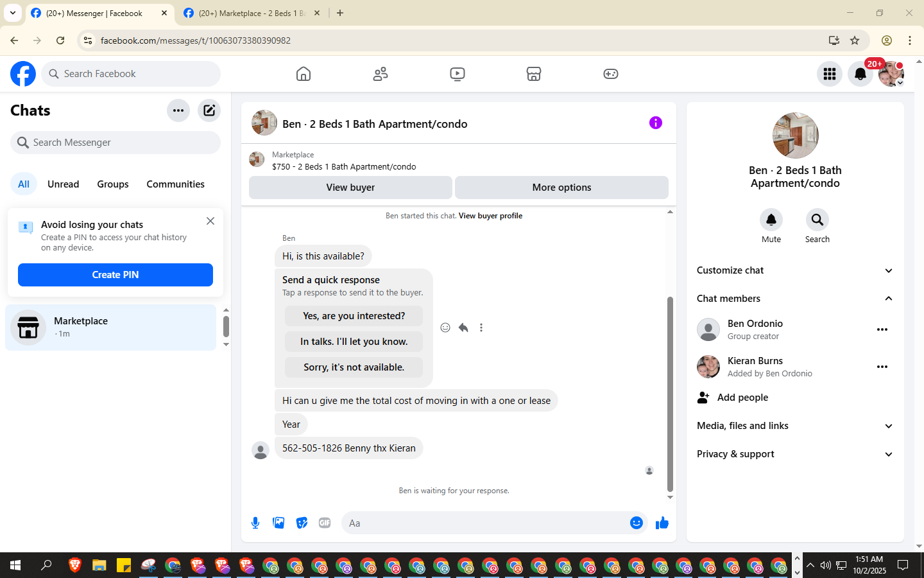Start a new message with compose icon
This screenshot has width=924, height=578.
[209, 110]
